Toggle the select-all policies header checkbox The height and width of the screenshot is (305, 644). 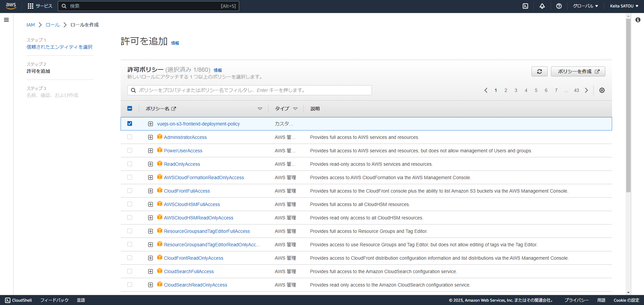130,108
